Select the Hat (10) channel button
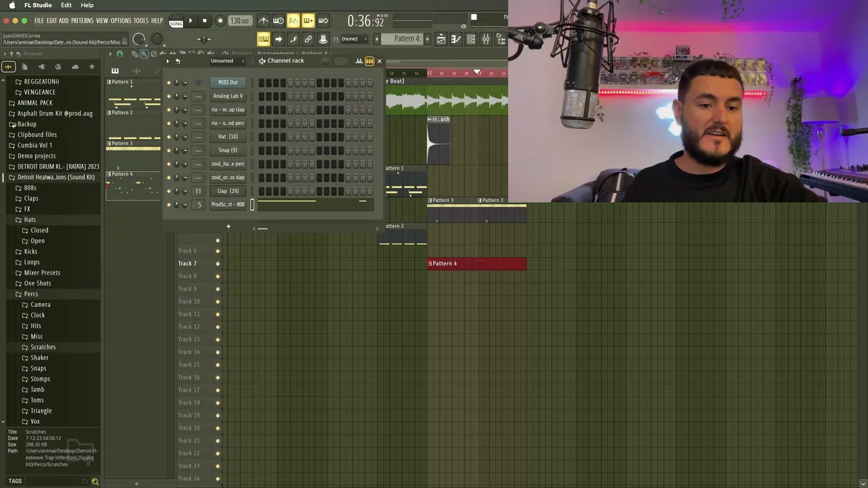This screenshot has height=488, width=868. pyautogui.click(x=228, y=137)
